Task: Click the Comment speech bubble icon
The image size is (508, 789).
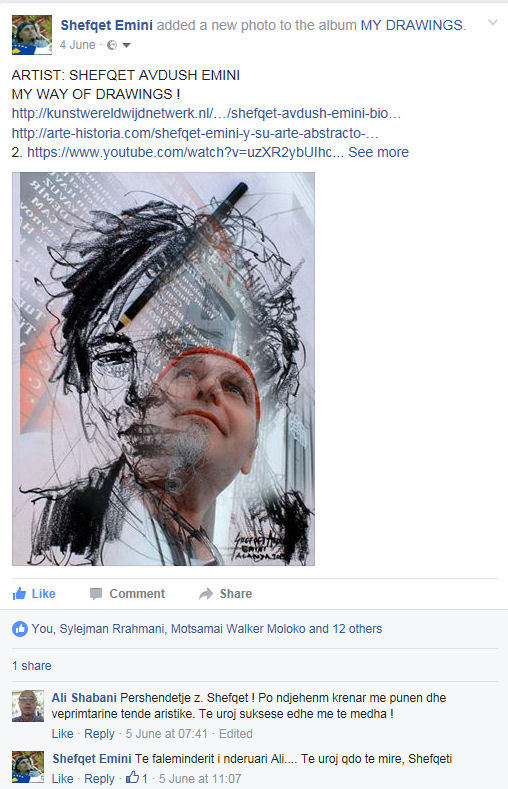Action: coord(96,594)
